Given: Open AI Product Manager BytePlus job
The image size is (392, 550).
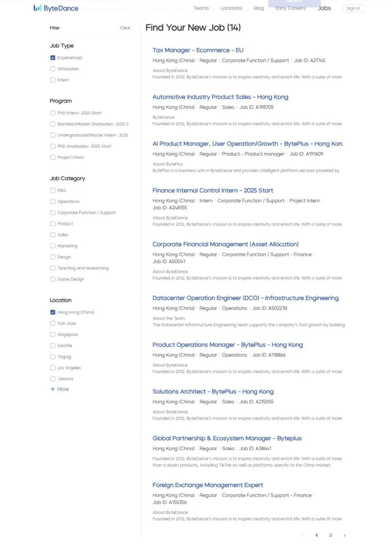Looking at the screenshot, I should click(x=248, y=144).
